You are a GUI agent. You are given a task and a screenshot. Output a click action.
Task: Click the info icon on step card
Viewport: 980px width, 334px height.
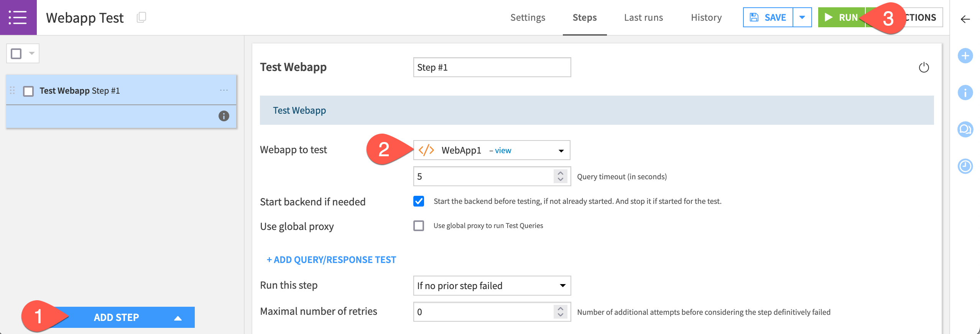tap(224, 116)
